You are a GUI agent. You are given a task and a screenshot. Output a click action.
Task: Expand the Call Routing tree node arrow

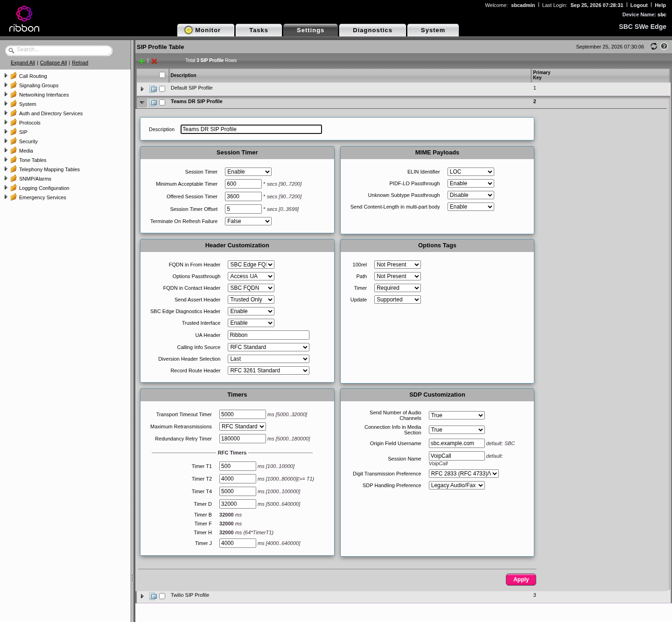pos(6,76)
